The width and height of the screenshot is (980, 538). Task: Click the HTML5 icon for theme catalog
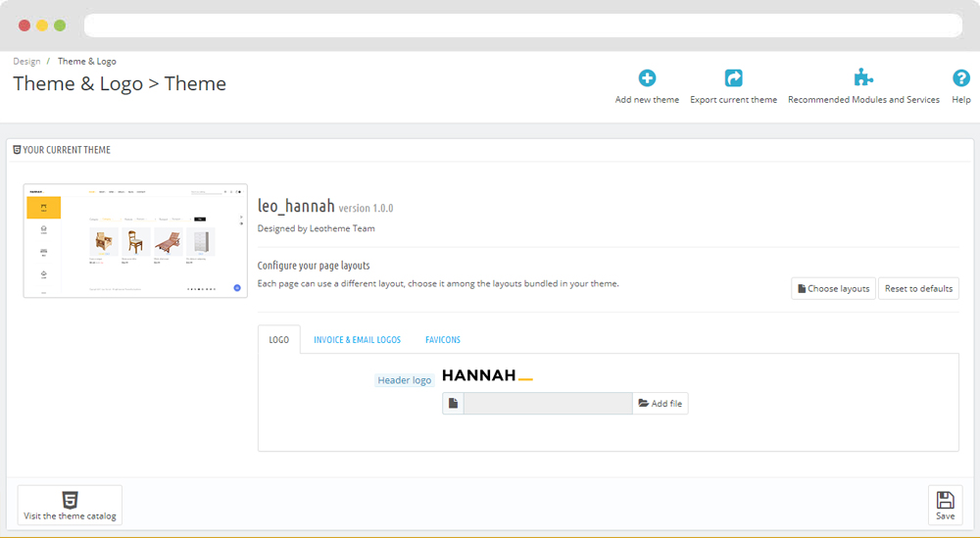70,499
